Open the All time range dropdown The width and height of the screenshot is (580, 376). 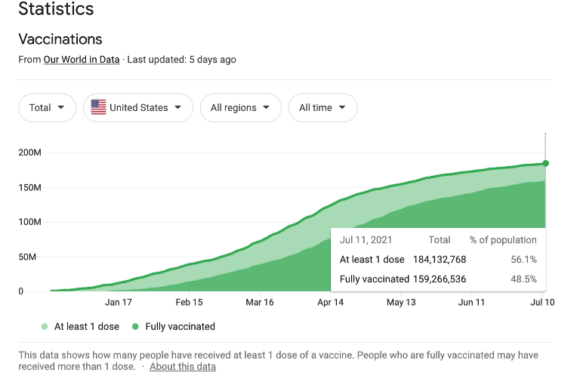(x=323, y=108)
